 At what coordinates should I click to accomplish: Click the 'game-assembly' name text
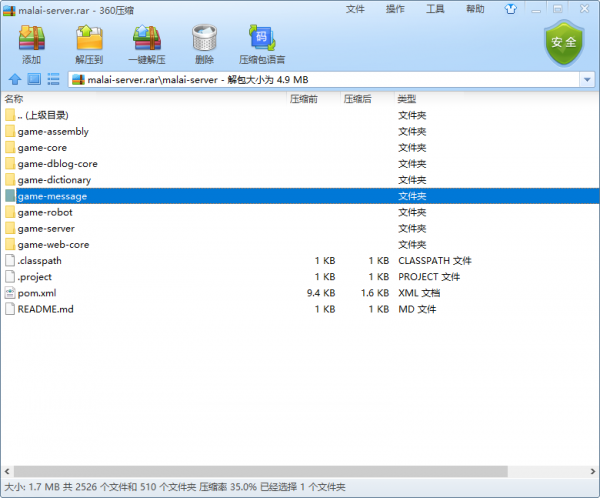(x=53, y=132)
